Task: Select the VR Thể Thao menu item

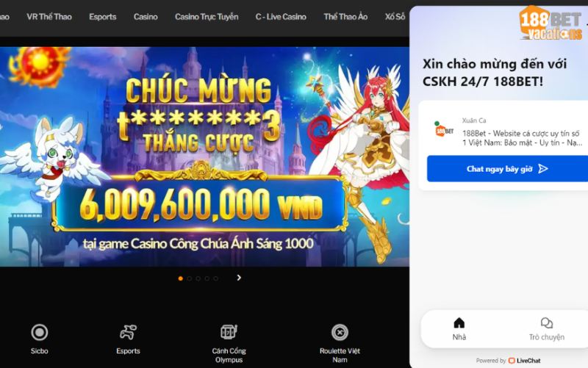Action: click(49, 17)
